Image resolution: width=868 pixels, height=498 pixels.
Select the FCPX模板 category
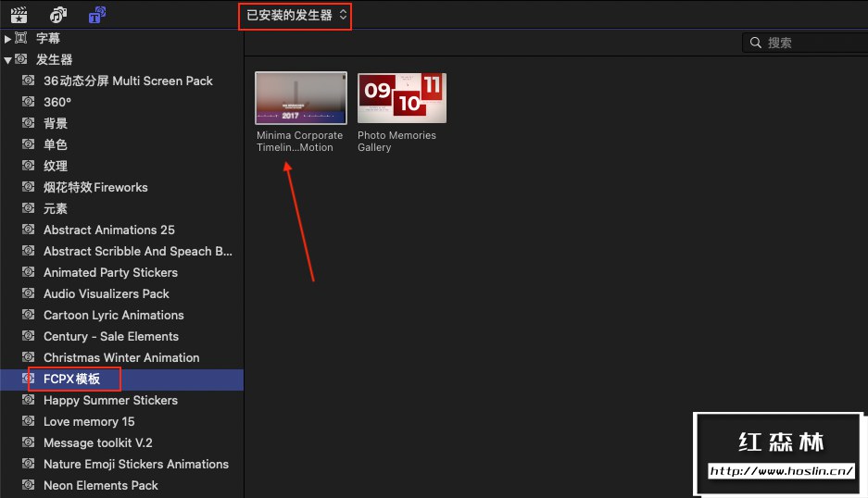tap(71, 379)
